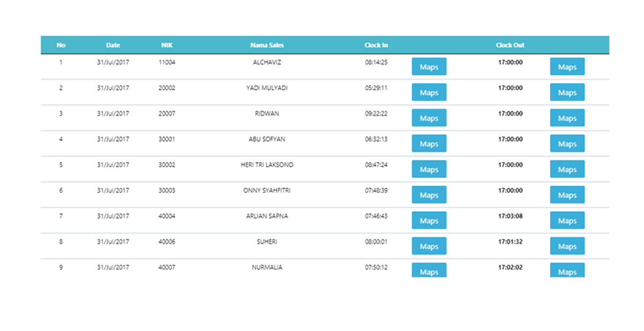Open Clock In Maps for ABU SOFYAN
The image size is (644, 331).
pyautogui.click(x=429, y=144)
